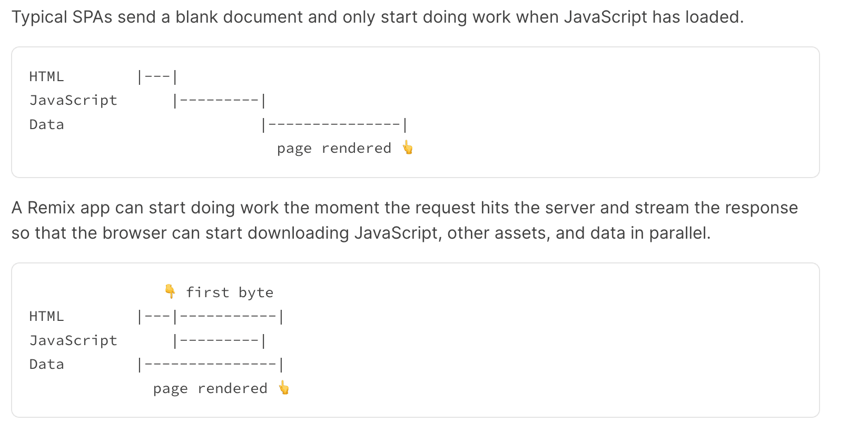Click the JavaScript timeline bar in the Remix diagram
This screenshot has width=868, height=431.
[219, 341]
